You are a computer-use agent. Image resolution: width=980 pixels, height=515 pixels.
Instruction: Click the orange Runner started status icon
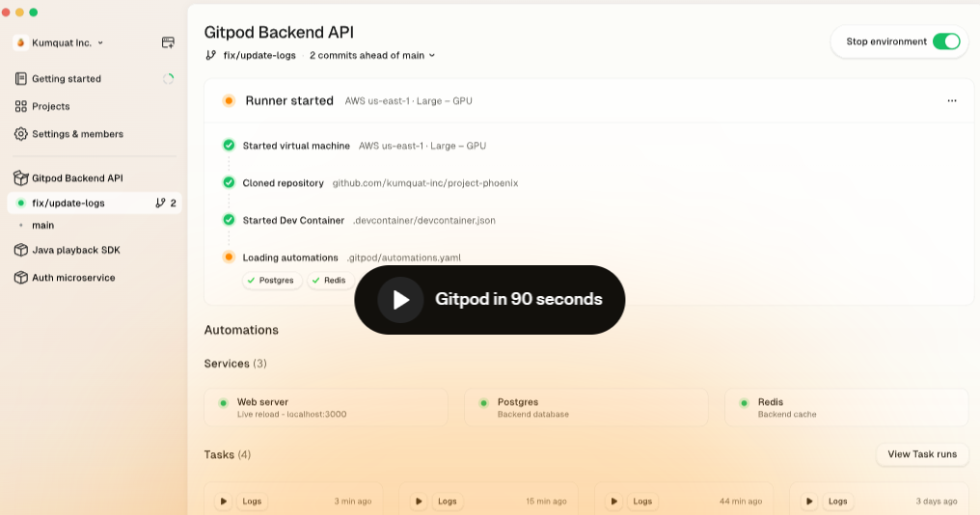(229, 100)
